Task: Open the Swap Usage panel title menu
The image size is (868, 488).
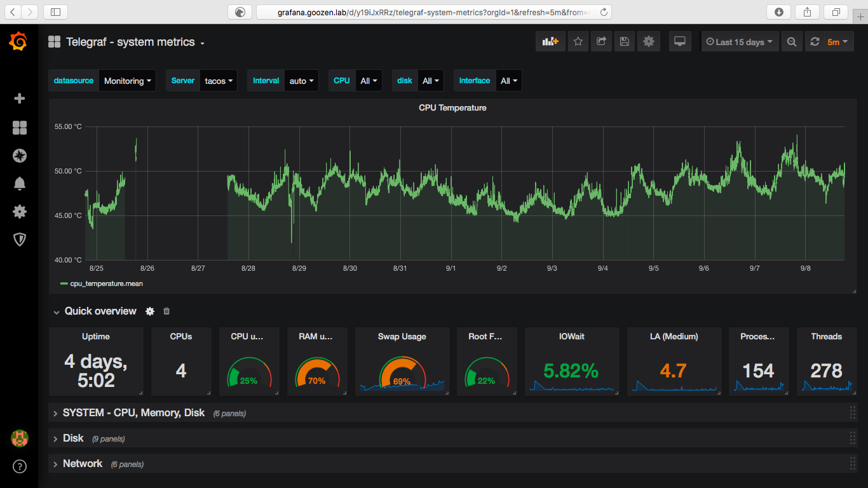Action: (402, 337)
